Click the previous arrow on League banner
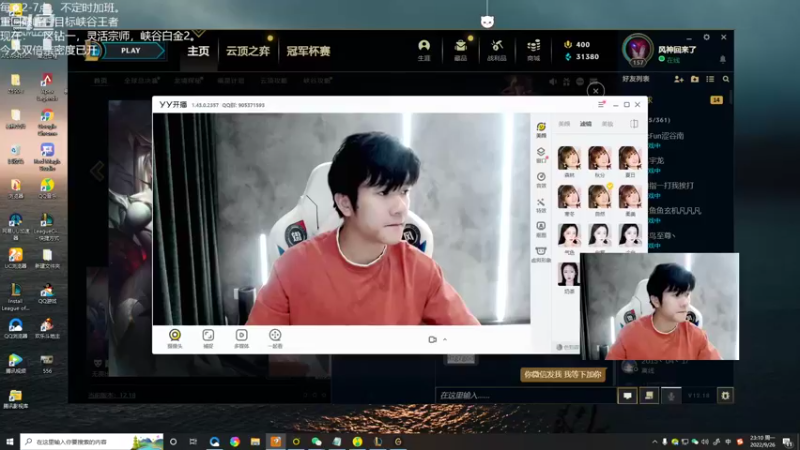The height and width of the screenshot is (450, 800). (97, 170)
